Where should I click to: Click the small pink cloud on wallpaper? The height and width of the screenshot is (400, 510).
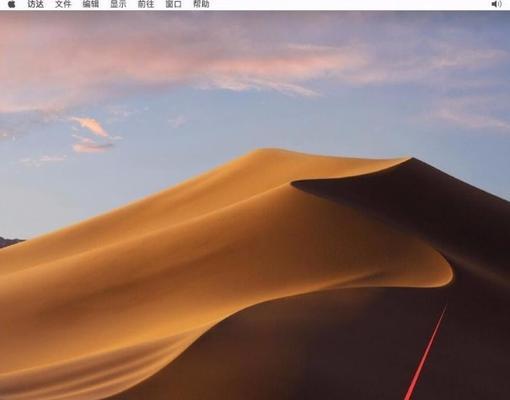[91, 126]
